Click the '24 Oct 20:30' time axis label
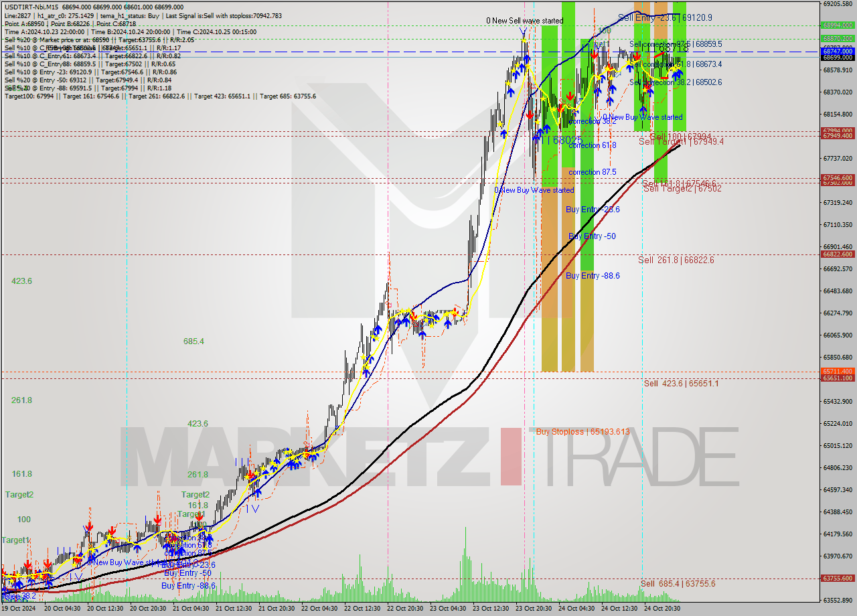 click(662, 609)
